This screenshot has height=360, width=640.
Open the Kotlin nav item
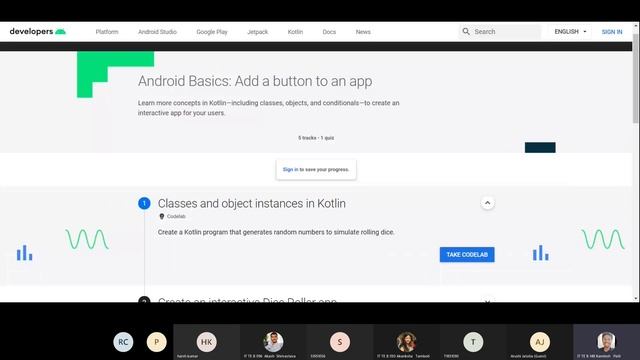click(295, 32)
